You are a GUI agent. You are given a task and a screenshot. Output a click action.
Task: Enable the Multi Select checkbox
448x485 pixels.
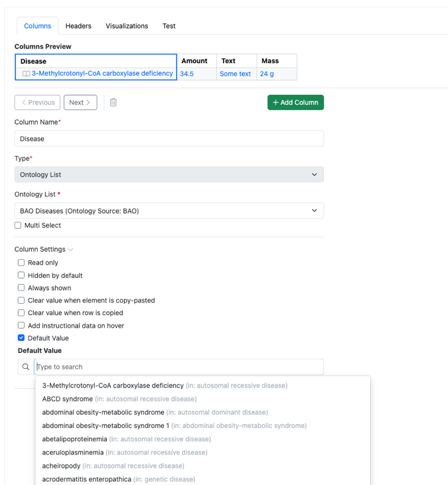pyautogui.click(x=18, y=226)
